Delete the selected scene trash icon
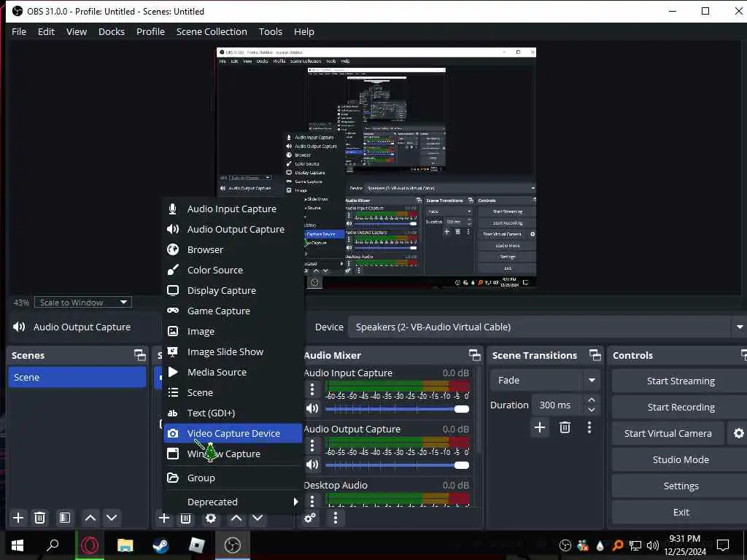The image size is (747, 560). 40,518
